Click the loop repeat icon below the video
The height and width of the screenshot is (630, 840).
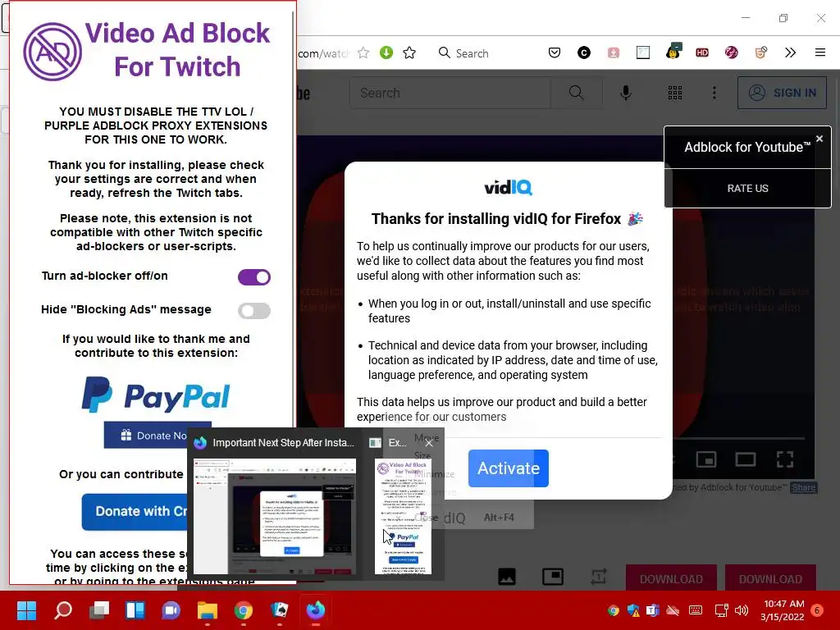click(598, 577)
